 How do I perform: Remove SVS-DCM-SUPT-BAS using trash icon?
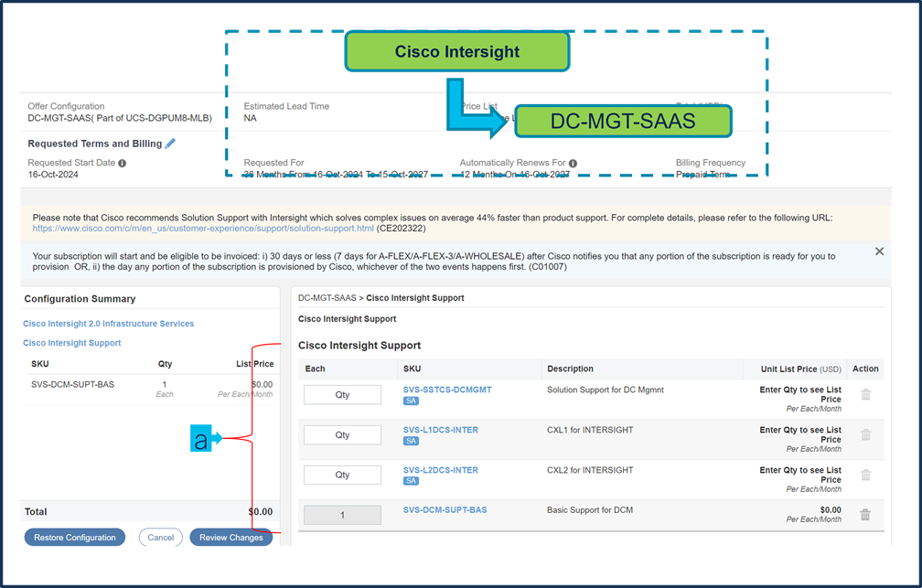tap(865, 515)
